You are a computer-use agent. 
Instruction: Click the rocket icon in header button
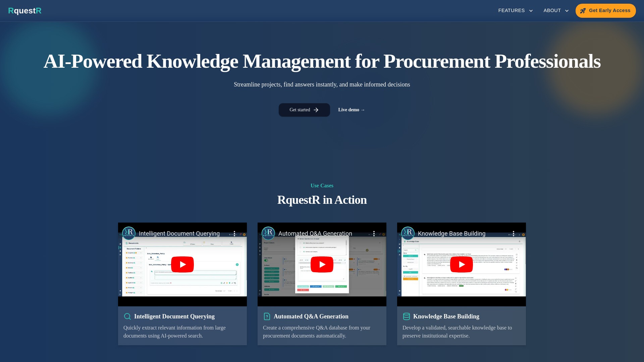(x=583, y=11)
